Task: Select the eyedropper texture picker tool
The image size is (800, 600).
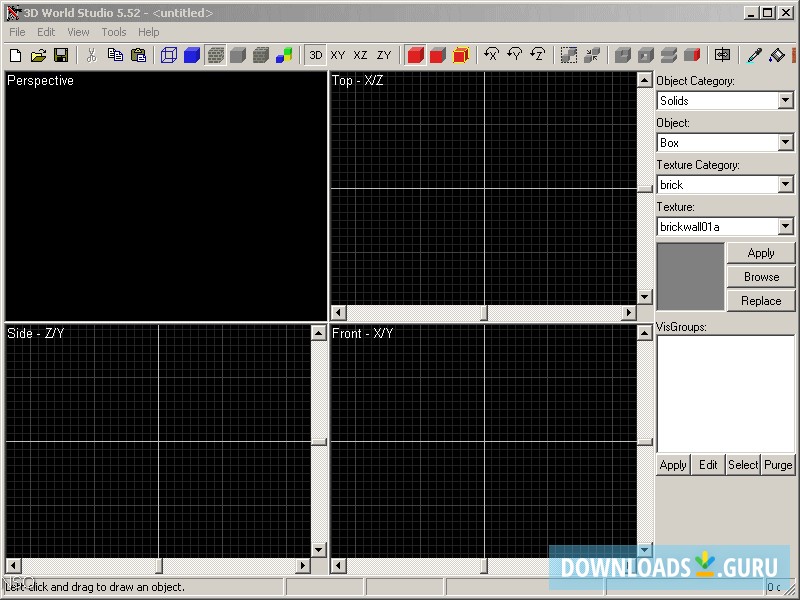Action: (x=754, y=55)
